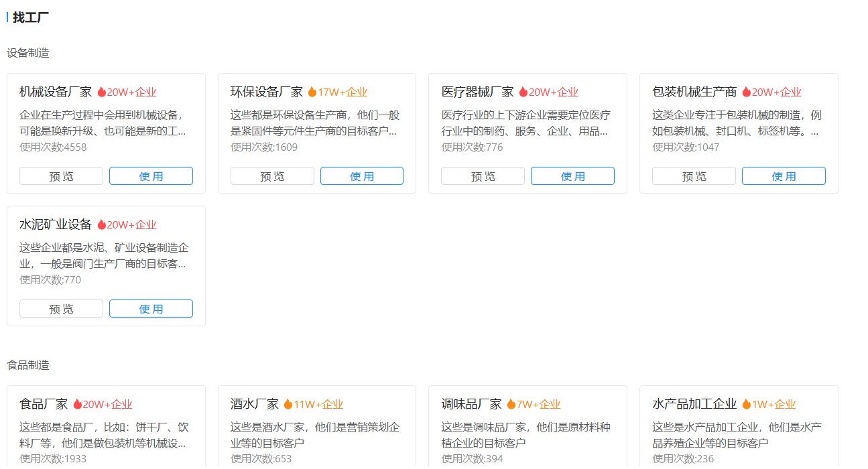Open the 包装机械生产商 card title
868x469 pixels.
click(694, 92)
